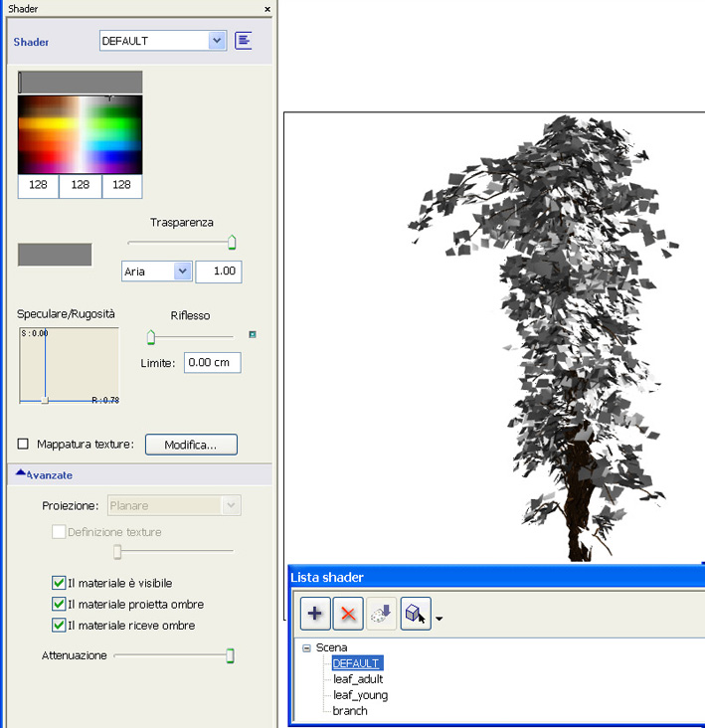Click the Modifica... button

pyautogui.click(x=191, y=445)
